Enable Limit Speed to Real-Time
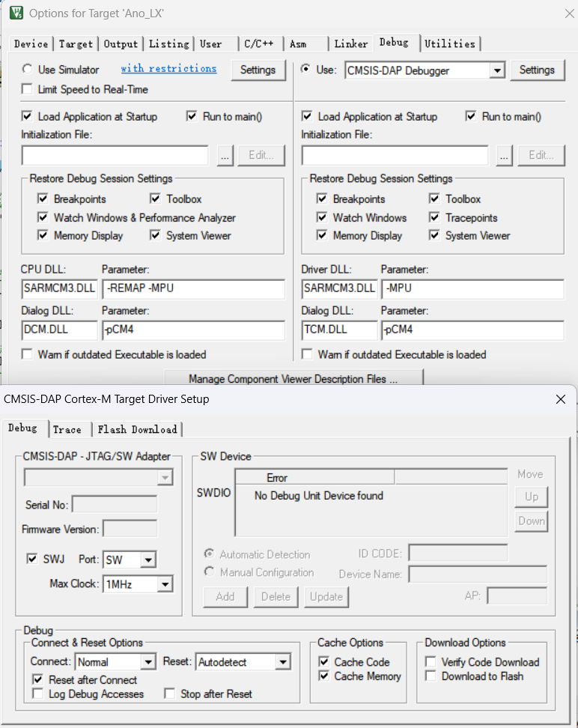 [28, 89]
